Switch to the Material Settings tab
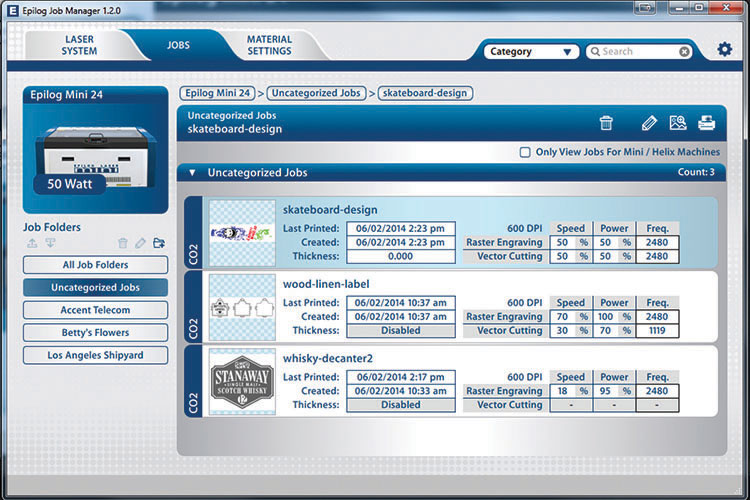The width and height of the screenshot is (750, 500). pyautogui.click(x=269, y=45)
